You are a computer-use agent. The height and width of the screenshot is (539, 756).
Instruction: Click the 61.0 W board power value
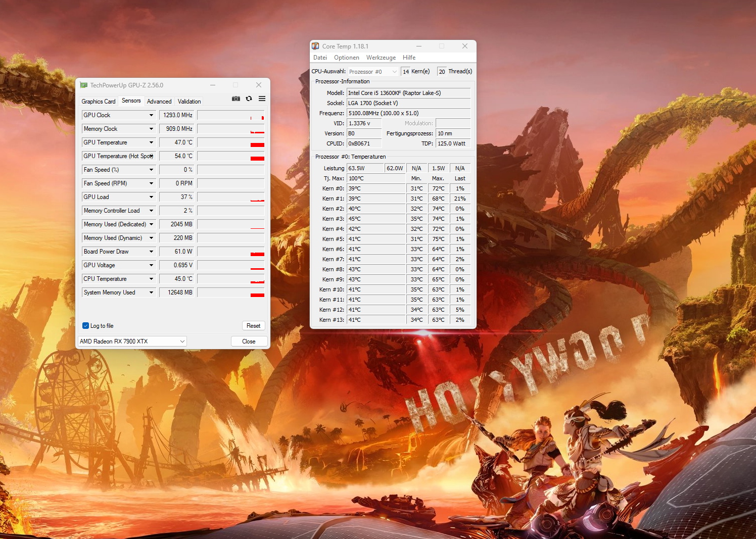[x=176, y=252]
